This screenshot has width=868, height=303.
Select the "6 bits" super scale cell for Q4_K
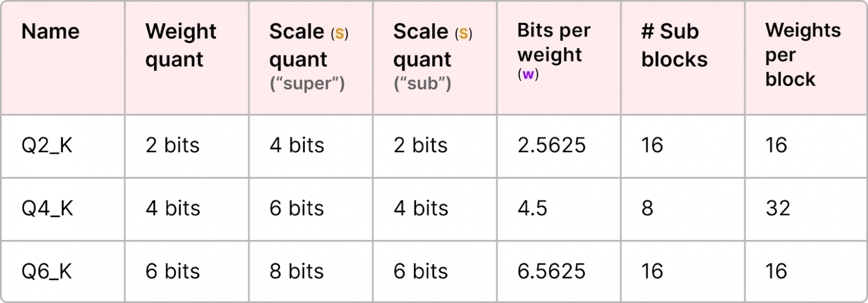(297, 209)
